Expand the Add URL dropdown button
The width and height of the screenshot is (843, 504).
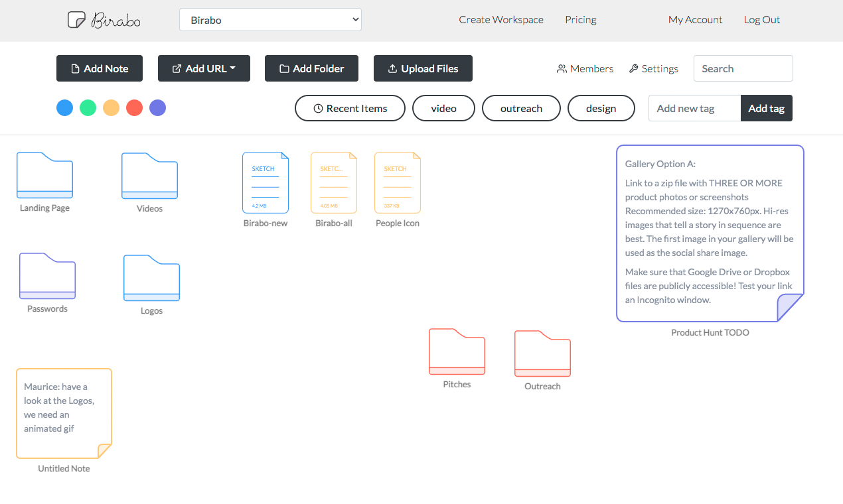pyautogui.click(x=204, y=68)
